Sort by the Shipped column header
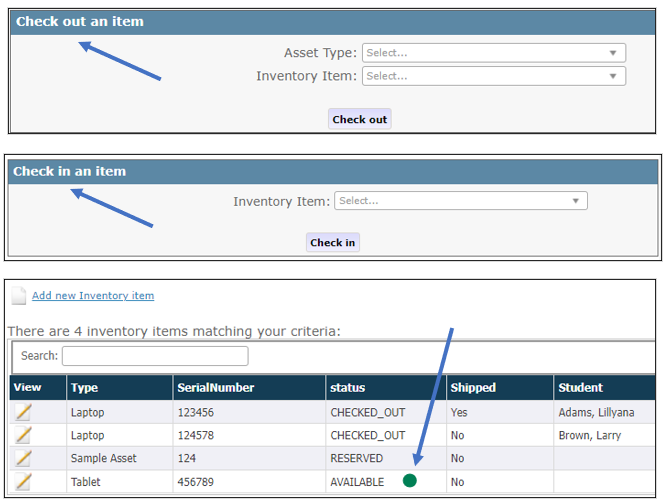This screenshot has height=503, width=668. click(x=500, y=388)
